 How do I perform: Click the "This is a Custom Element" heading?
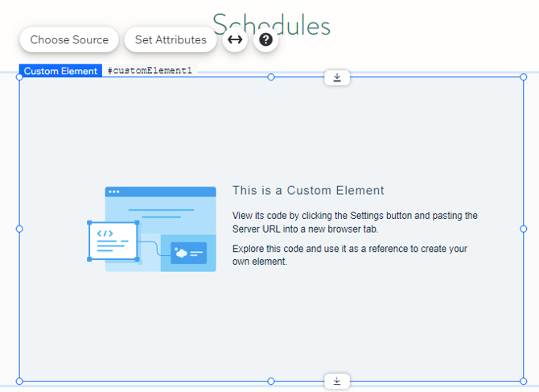[308, 191]
